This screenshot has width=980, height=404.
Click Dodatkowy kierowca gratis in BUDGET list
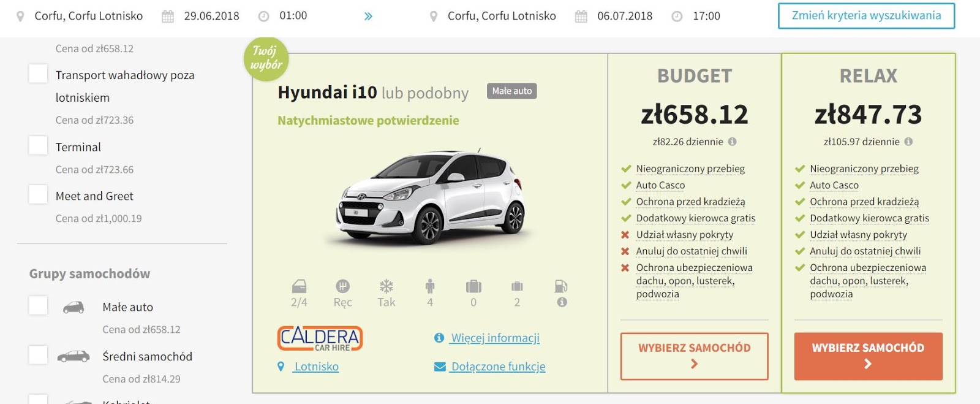tap(696, 218)
